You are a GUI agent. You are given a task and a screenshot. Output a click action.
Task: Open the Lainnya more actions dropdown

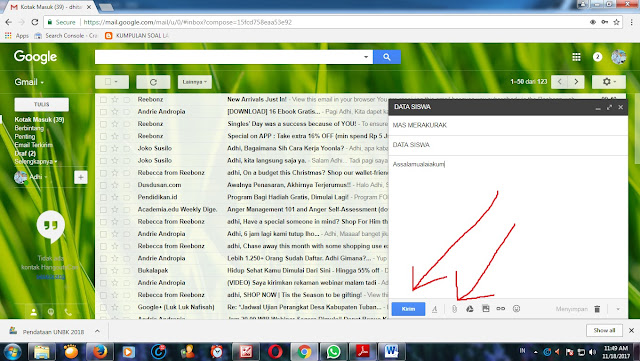[x=195, y=82]
